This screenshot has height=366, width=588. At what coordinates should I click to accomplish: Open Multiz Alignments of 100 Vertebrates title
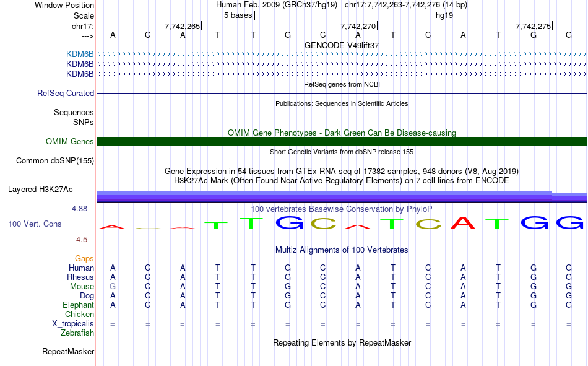click(342, 250)
